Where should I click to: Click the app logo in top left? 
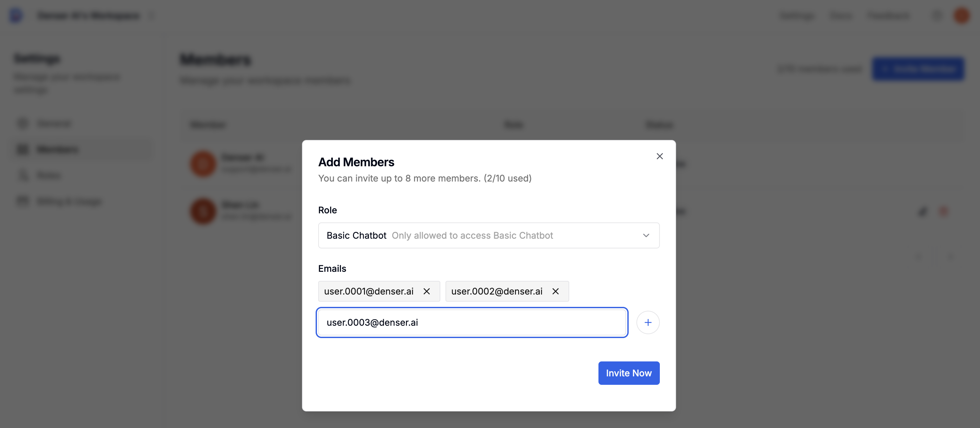(16, 16)
